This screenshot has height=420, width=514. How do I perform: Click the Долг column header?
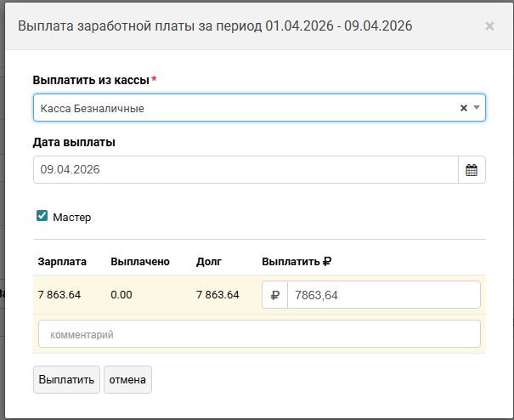point(208,262)
